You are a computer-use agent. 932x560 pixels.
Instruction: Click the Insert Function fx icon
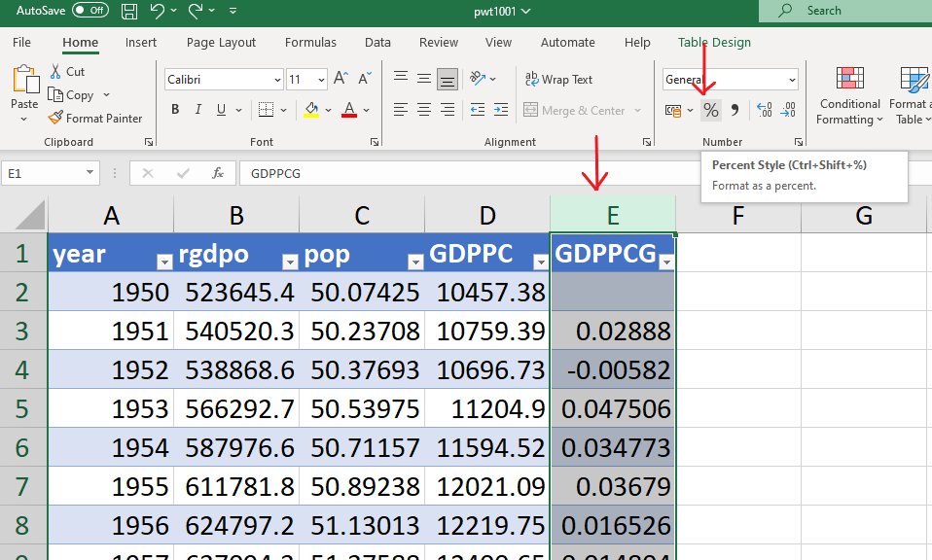tap(218, 173)
